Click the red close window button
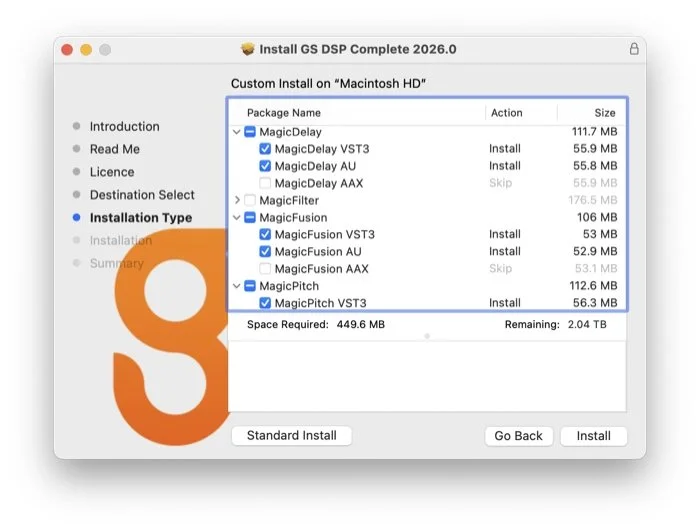 pyautogui.click(x=67, y=50)
